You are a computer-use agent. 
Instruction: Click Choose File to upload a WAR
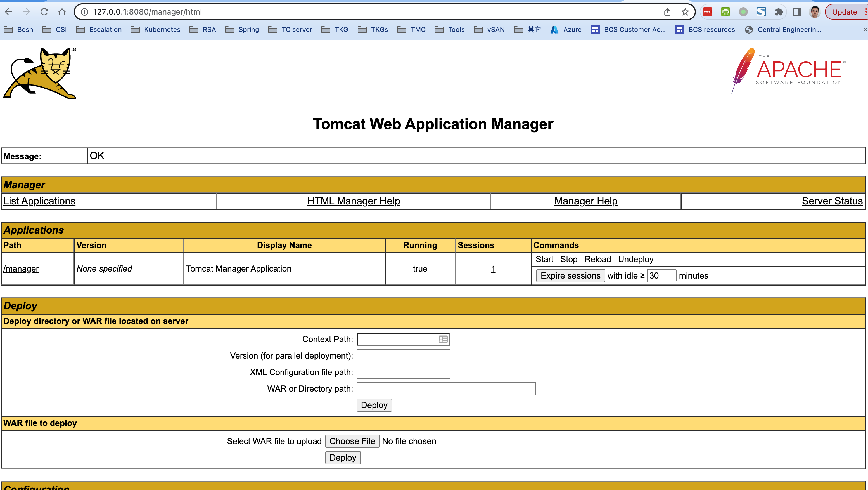352,441
